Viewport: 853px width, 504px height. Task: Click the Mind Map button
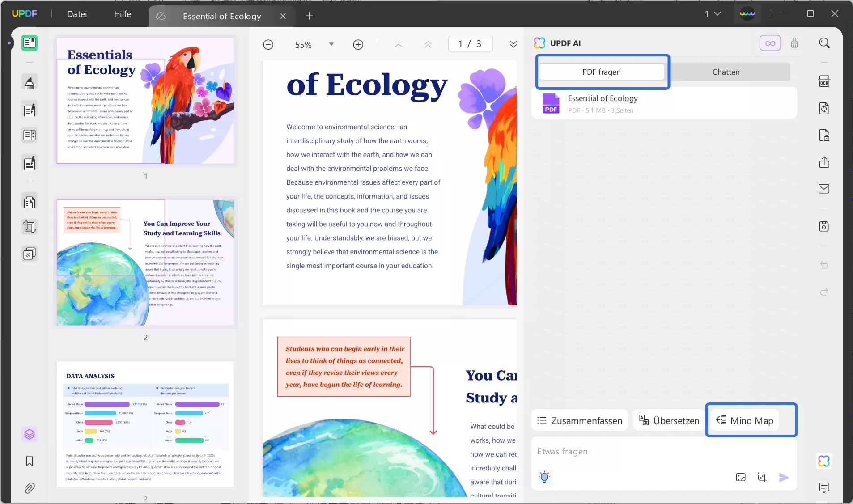click(745, 420)
